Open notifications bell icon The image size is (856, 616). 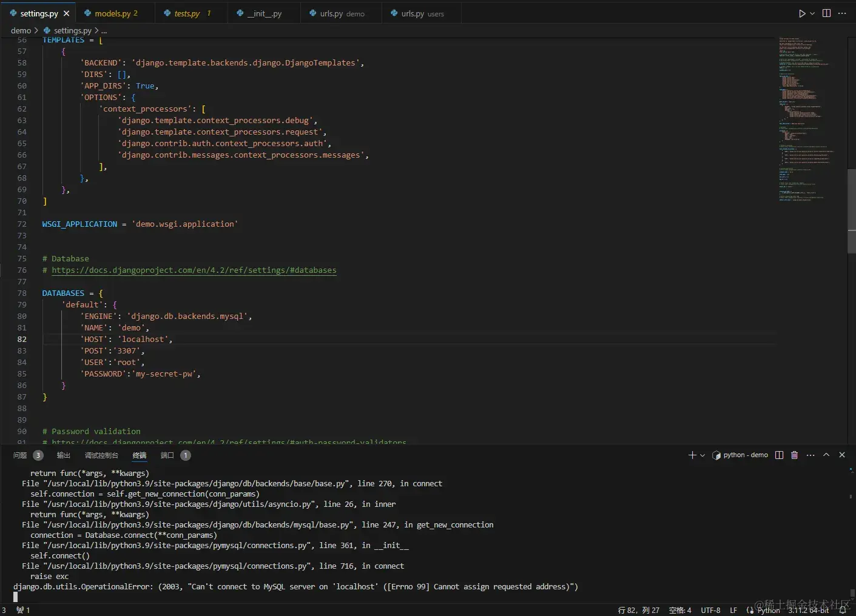click(x=843, y=610)
